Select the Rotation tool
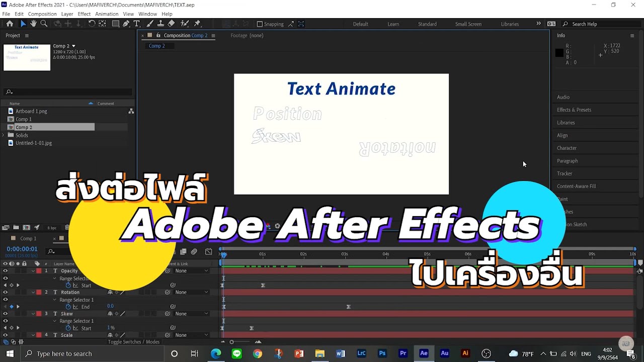 (92, 24)
